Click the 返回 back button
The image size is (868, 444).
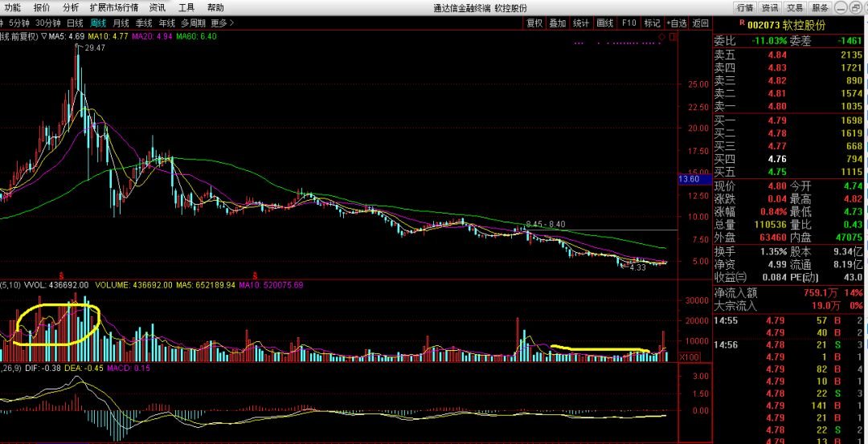tap(700, 23)
